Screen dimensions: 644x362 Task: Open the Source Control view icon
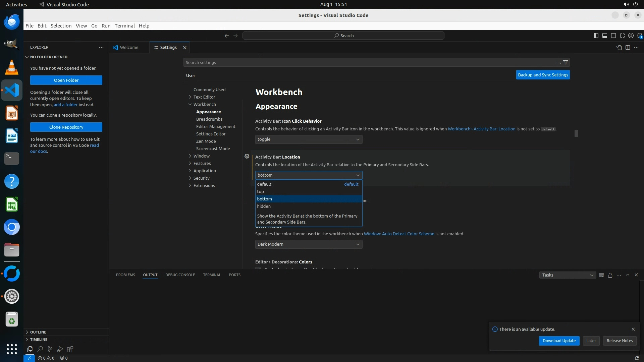click(x=50, y=349)
